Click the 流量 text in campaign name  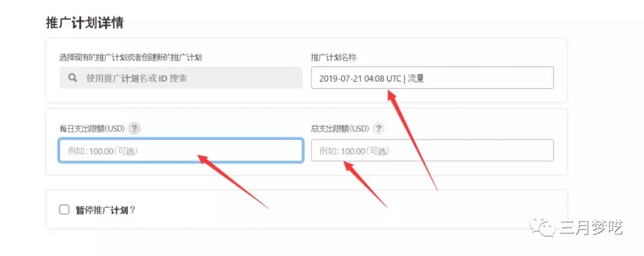416,78
